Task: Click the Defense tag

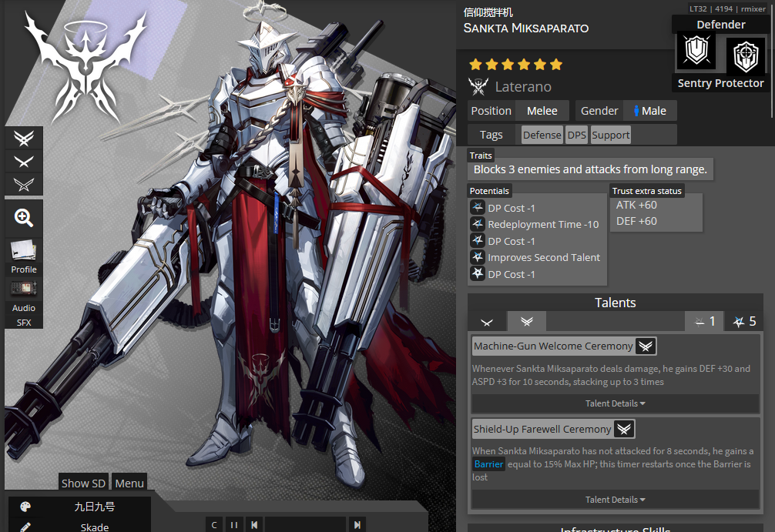Action: [x=542, y=135]
